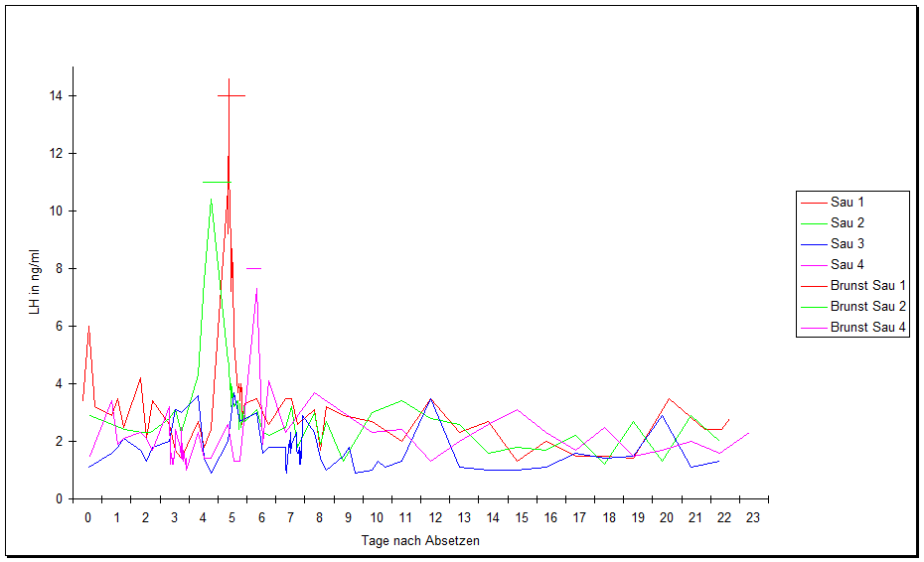Click the y-axis label 12
This screenshot has height=562, width=924.
click(56, 153)
